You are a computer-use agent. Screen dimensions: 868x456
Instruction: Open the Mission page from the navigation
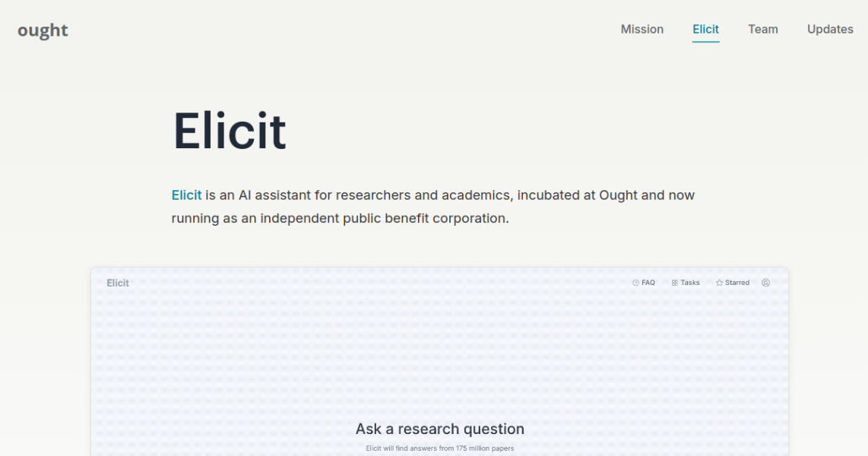click(x=641, y=30)
